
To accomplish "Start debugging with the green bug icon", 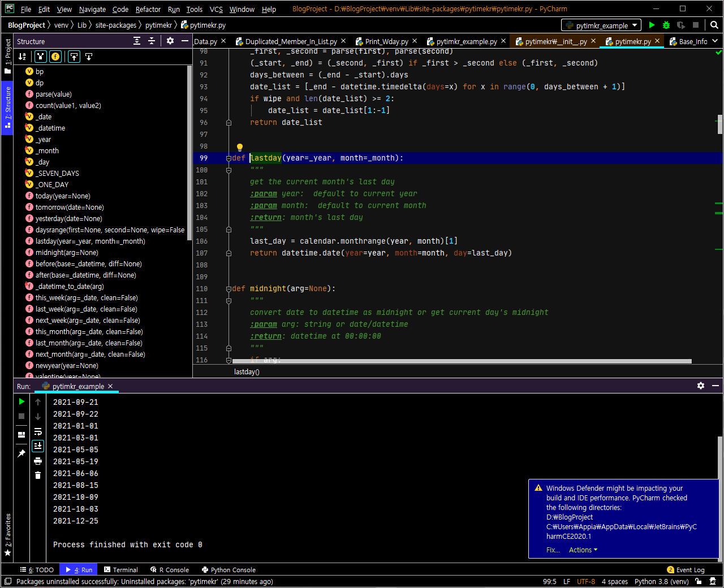I will point(666,25).
